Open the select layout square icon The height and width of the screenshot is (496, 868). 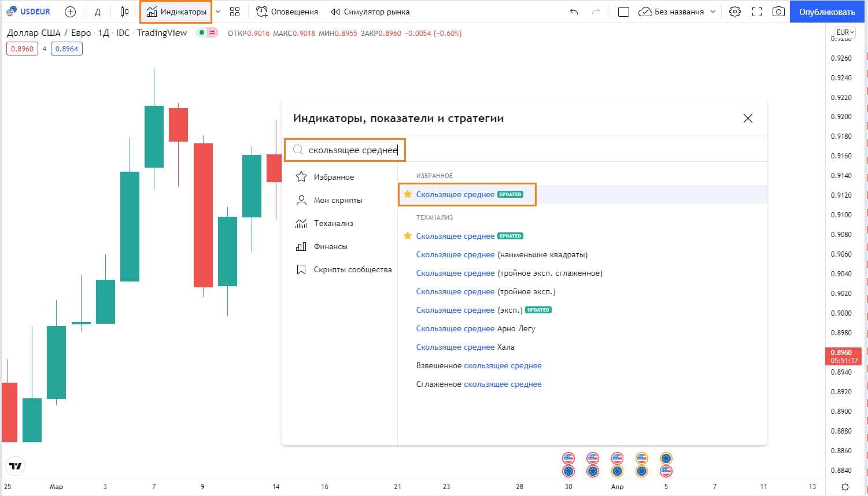tap(623, 12)
